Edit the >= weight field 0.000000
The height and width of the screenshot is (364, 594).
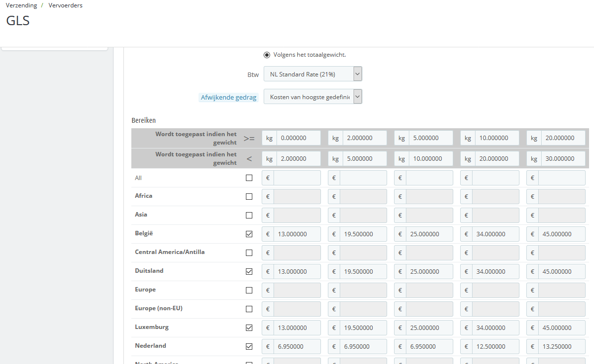click(x=298, y=138)
